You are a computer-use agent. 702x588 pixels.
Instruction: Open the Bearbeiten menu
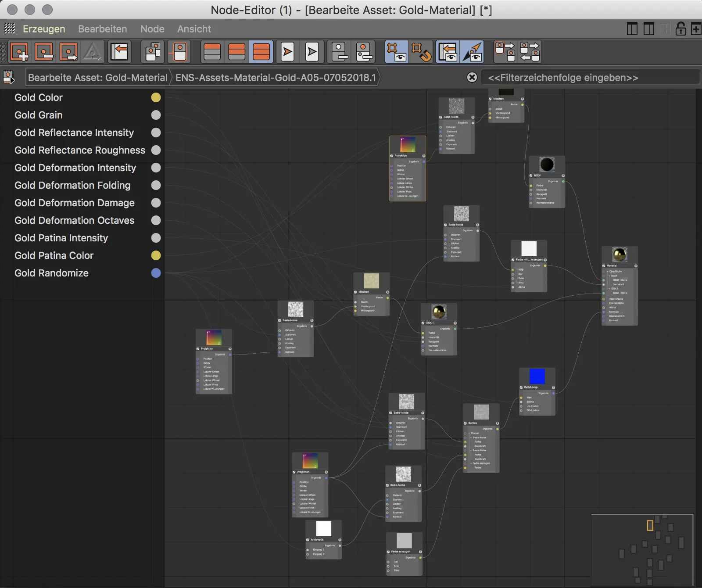point(103,29)
